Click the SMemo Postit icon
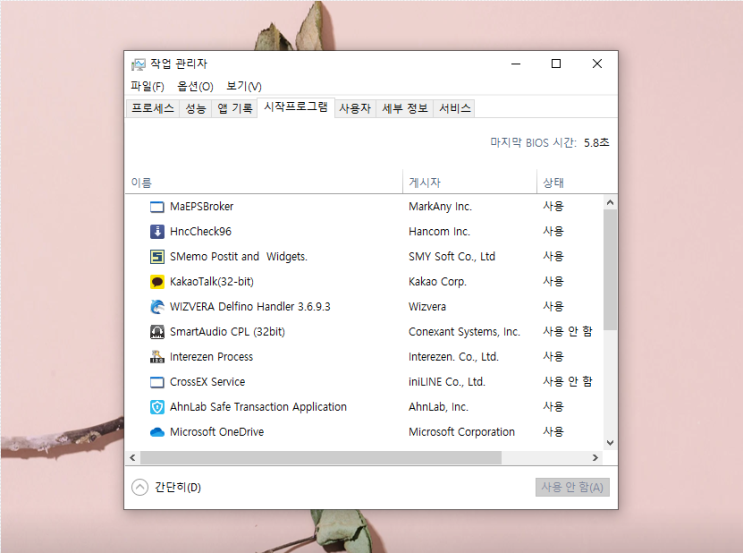 [157, 257]
